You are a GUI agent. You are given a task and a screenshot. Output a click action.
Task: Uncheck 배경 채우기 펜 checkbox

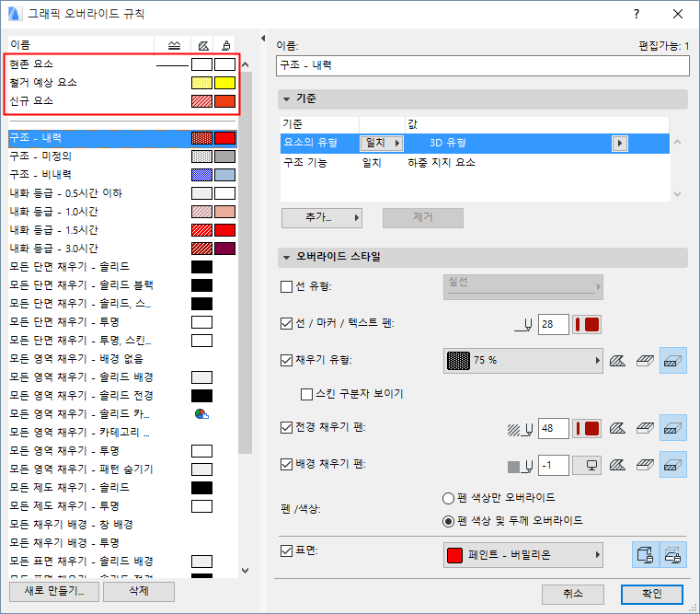click(286, 464)
